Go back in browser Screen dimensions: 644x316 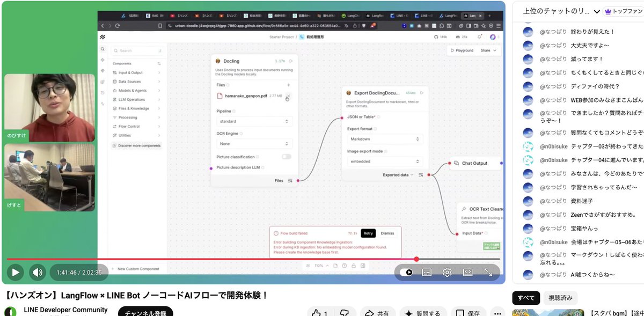[x=103, y=25]
